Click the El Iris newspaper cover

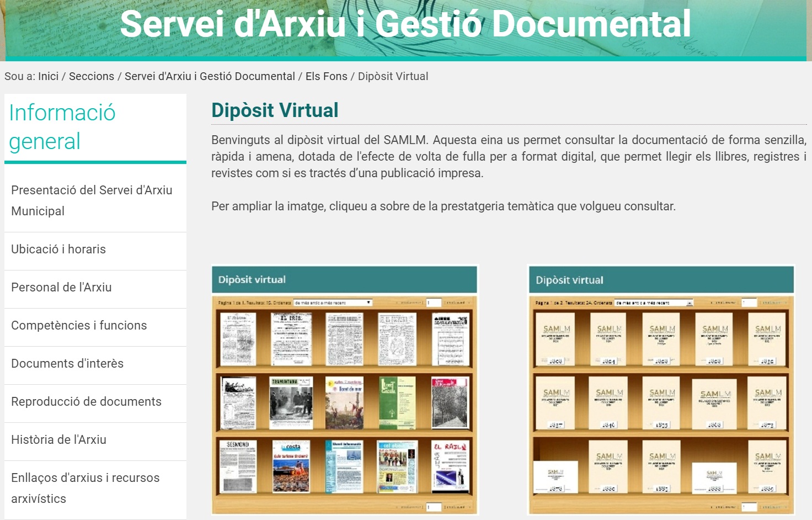291,339
